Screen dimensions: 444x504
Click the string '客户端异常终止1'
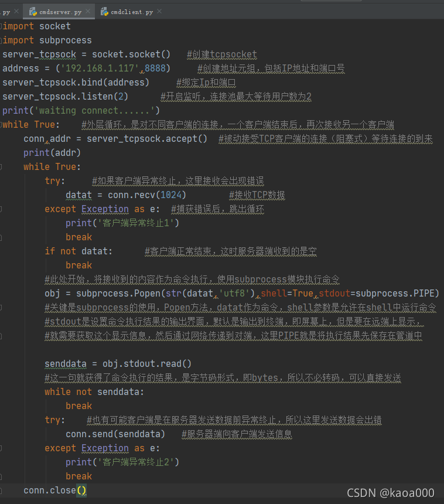pyautogui.click(x=136, y=223)
